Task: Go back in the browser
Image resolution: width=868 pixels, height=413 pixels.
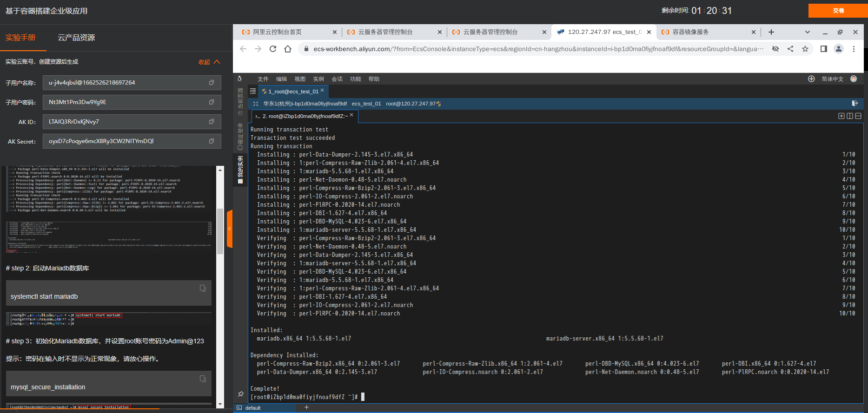Action: point(243,49)
